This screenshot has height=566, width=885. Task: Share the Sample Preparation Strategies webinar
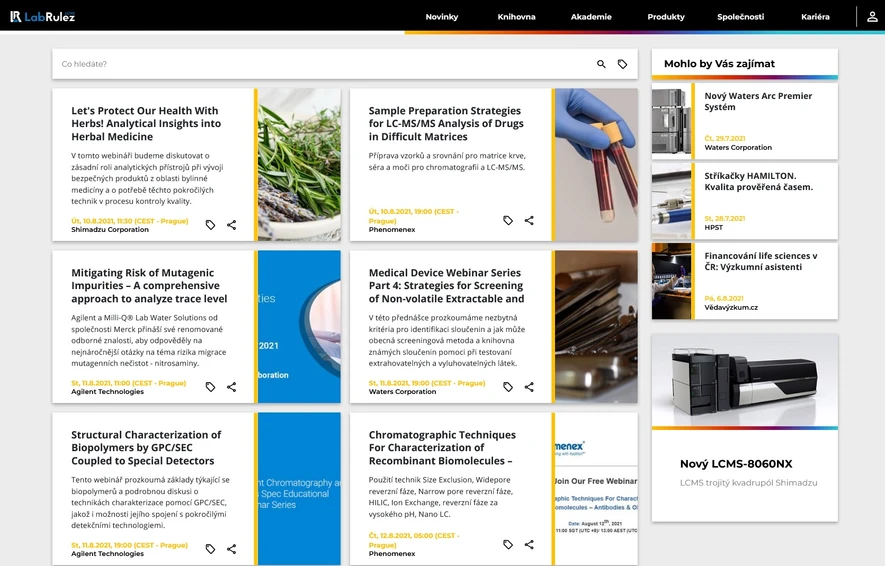[x=529, y=221]
